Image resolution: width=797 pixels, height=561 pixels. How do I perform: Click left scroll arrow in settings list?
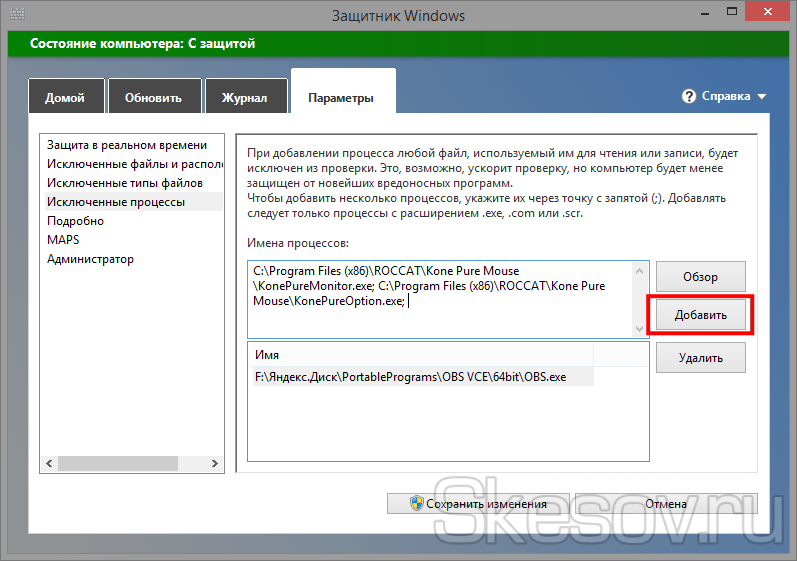tap(47, 464)
